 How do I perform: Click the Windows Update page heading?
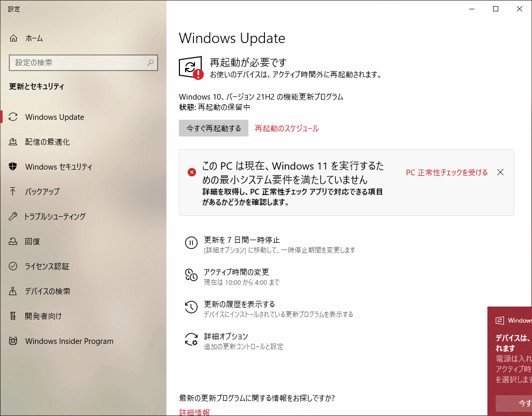232,38
